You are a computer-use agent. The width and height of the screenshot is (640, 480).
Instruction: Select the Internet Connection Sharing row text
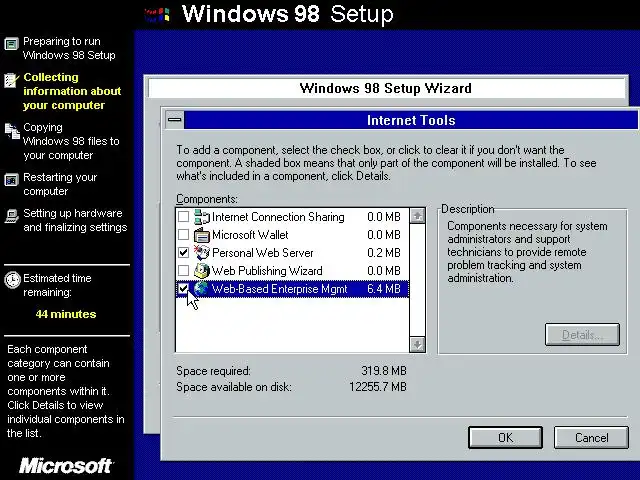[278, 217]
